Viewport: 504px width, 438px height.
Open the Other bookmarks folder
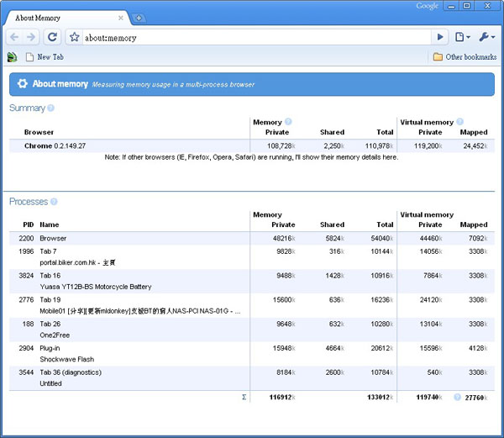[x=465, y=57]
